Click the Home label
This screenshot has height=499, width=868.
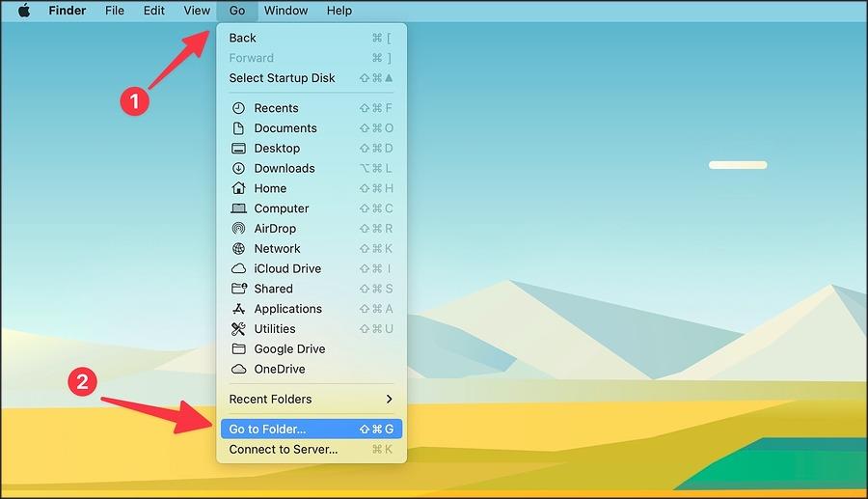[x=270, y=188]
